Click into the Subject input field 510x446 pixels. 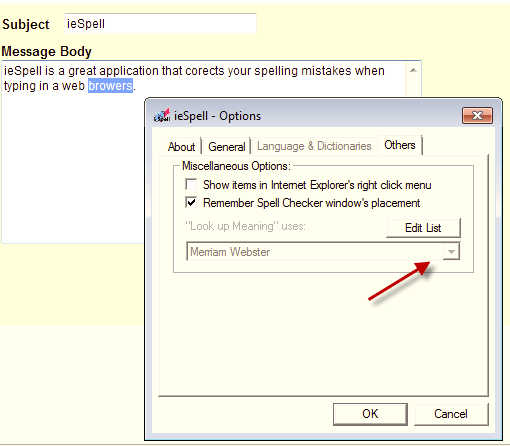coord(160,23)
